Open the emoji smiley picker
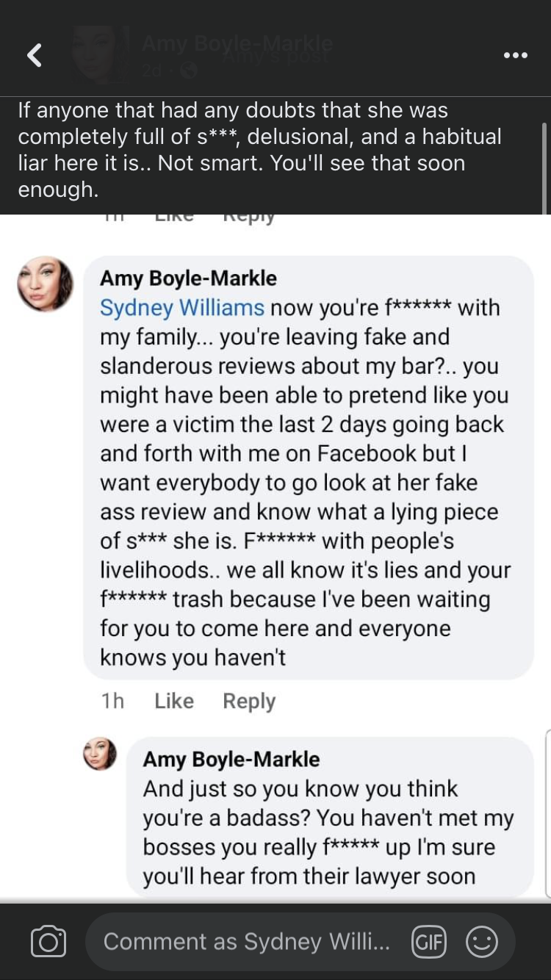 pyautogui.click(x=482, y=942)
